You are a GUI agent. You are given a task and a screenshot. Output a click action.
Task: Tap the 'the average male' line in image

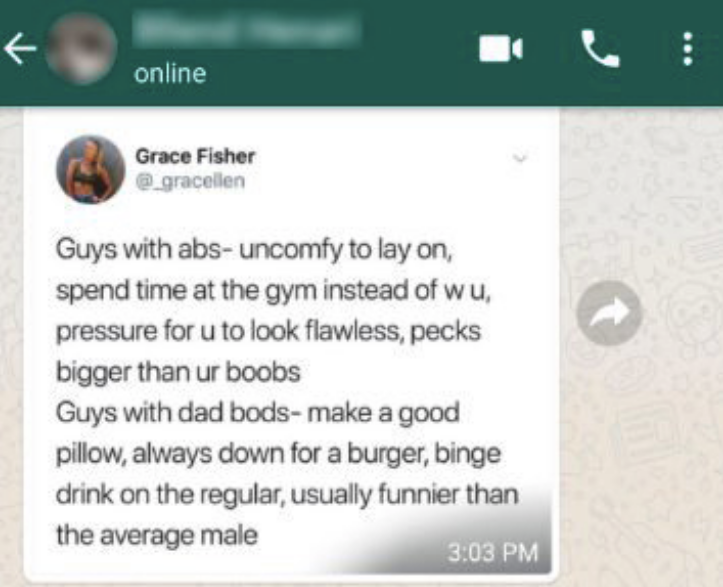pyautogui.click(x=157, y=536)
